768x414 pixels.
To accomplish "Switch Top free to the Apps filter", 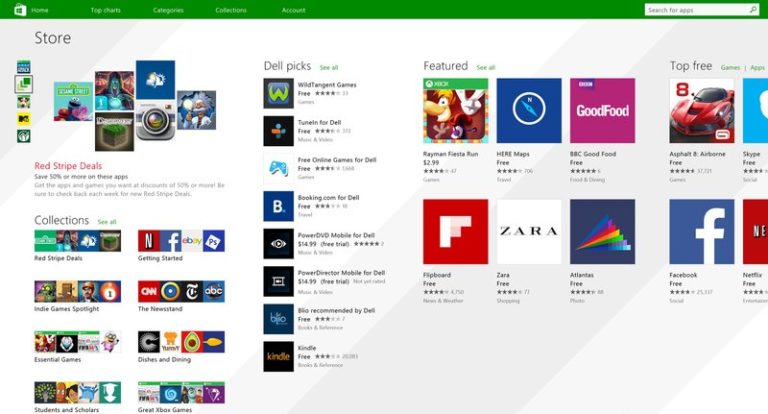I will pyautogui.click(x=757, y=68).
